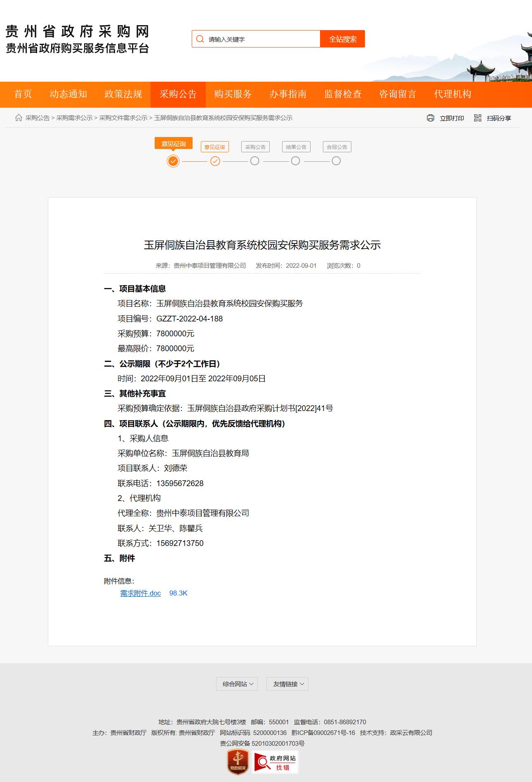
Task: Click the article title heading
Action: pos(262,245)
